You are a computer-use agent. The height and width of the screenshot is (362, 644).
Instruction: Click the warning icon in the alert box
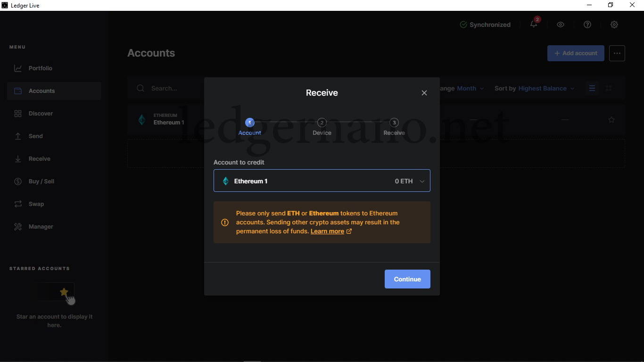pyautogui.click(x=225, y=222)
